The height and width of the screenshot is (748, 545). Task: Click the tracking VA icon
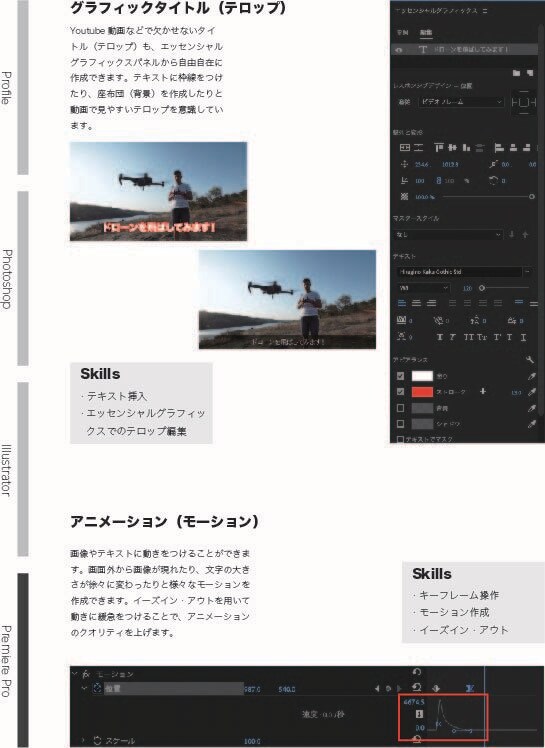(402, 320)
